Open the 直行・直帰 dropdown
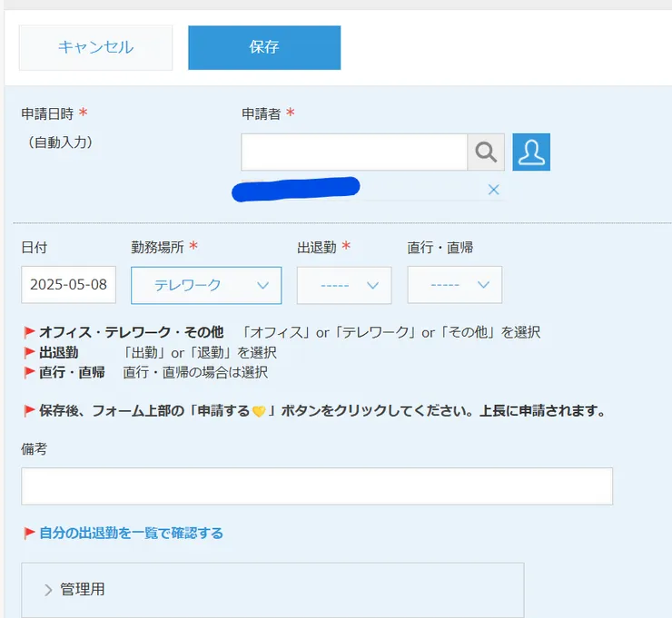Image resolution: width=672 pixels, height=618 pixels. [x=454, y=285]
